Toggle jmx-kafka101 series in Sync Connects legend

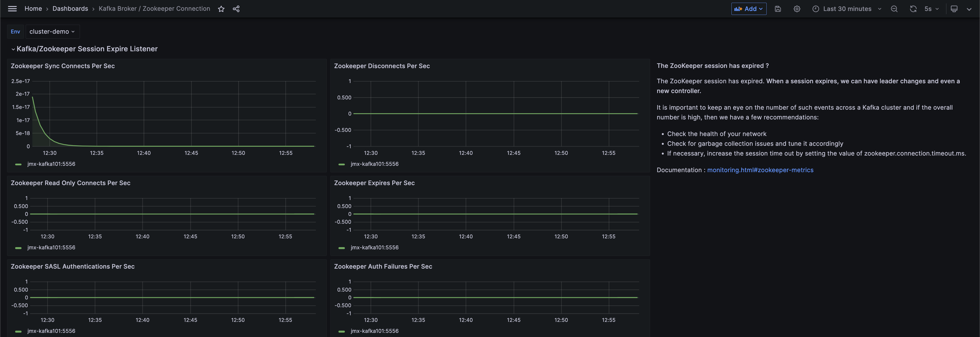point(51,164)
